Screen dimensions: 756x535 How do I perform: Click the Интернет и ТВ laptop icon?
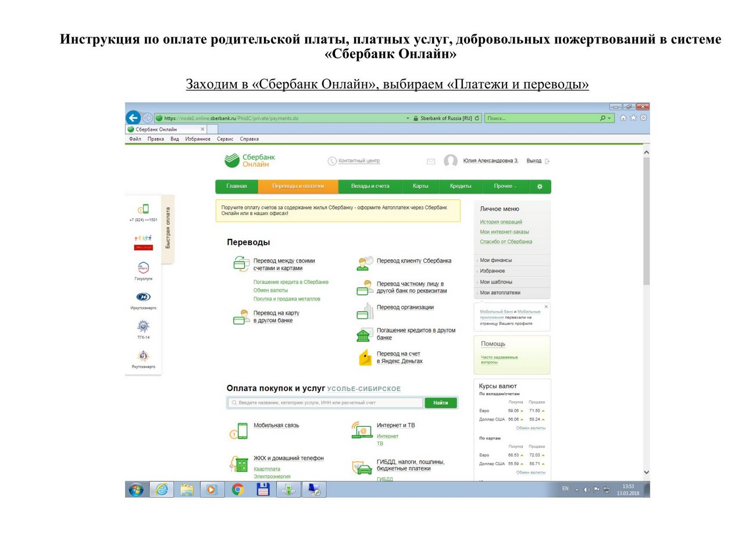362,431
